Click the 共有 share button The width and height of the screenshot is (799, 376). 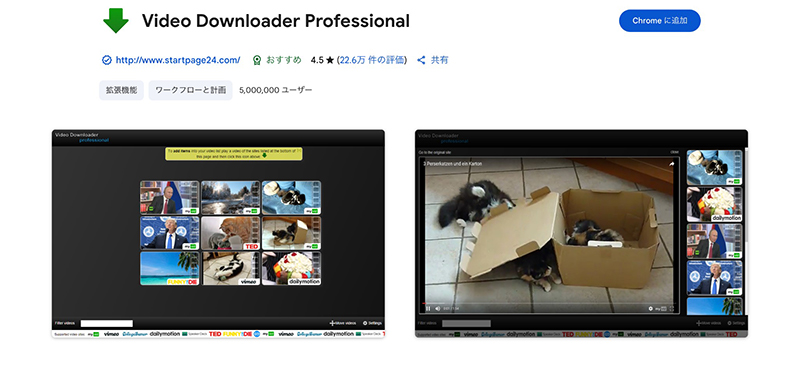pos(433,60)
